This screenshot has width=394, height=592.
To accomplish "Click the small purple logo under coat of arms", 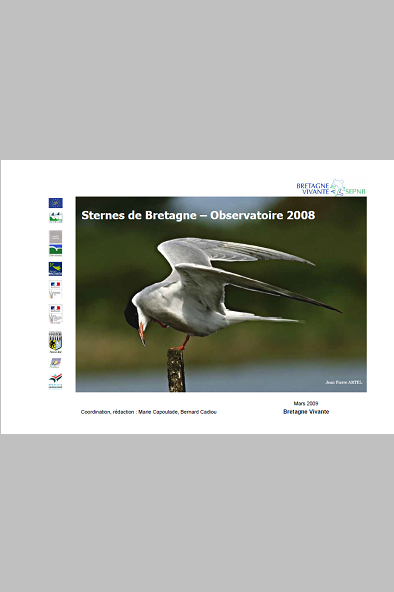I will click(x=55, y=363).
